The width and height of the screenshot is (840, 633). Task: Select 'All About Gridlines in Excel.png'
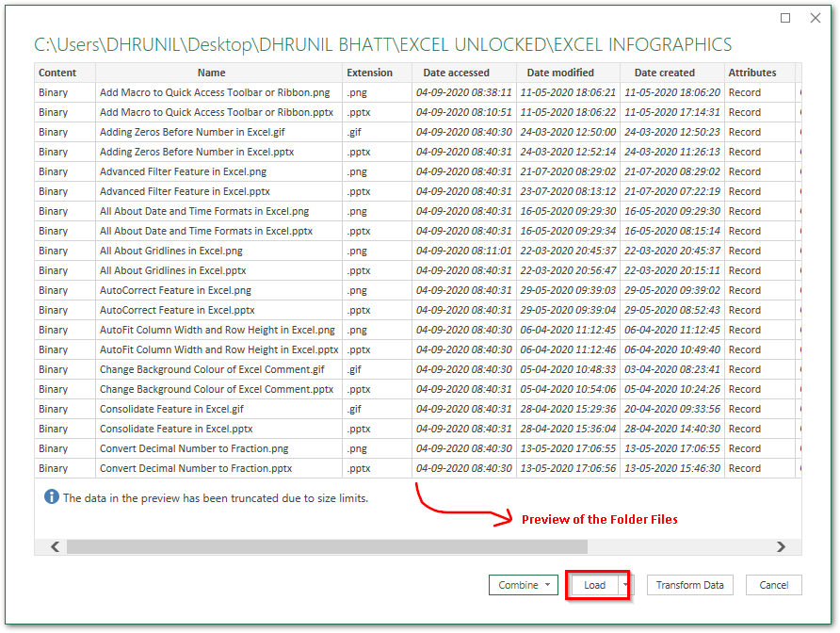coord(170,251)
